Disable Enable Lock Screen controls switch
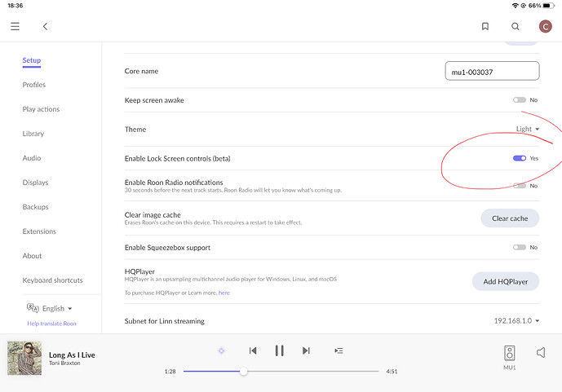 [x=520, y=158]
